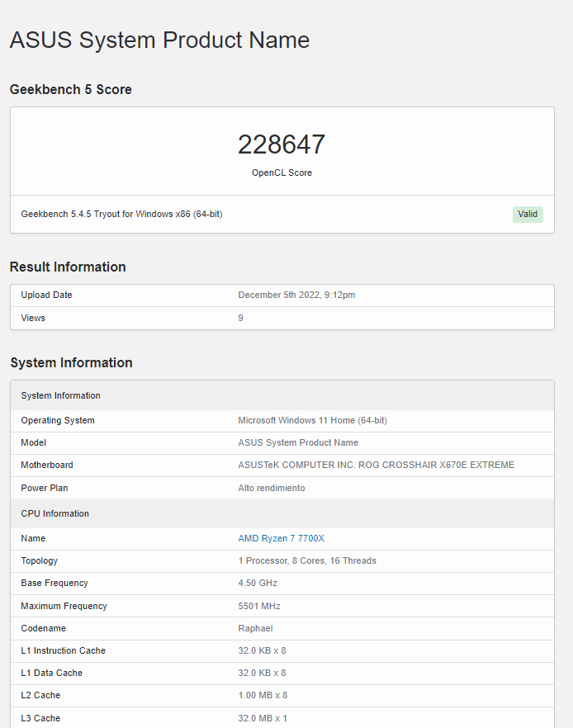Click the Views label
This screenshot has height=728, width=573.
[x=33, y=318]
